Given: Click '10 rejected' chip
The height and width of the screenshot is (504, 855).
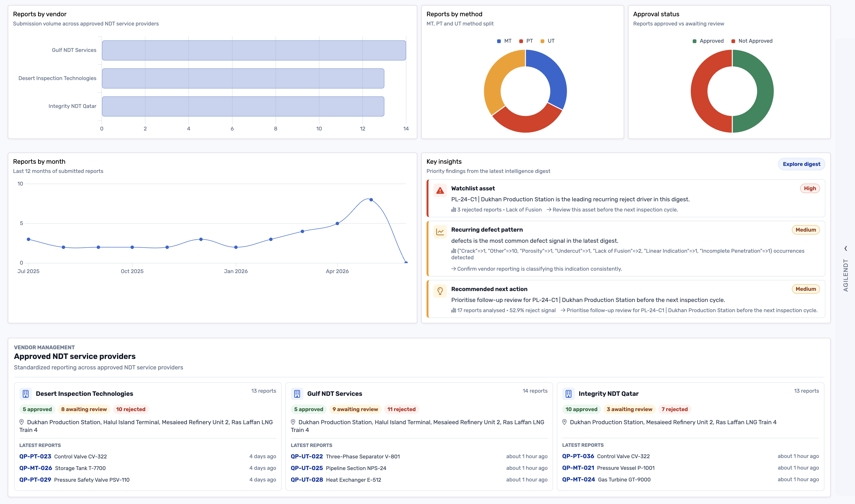Looking at the screenshot, I should pyautogui.click(x=131, y=409).
